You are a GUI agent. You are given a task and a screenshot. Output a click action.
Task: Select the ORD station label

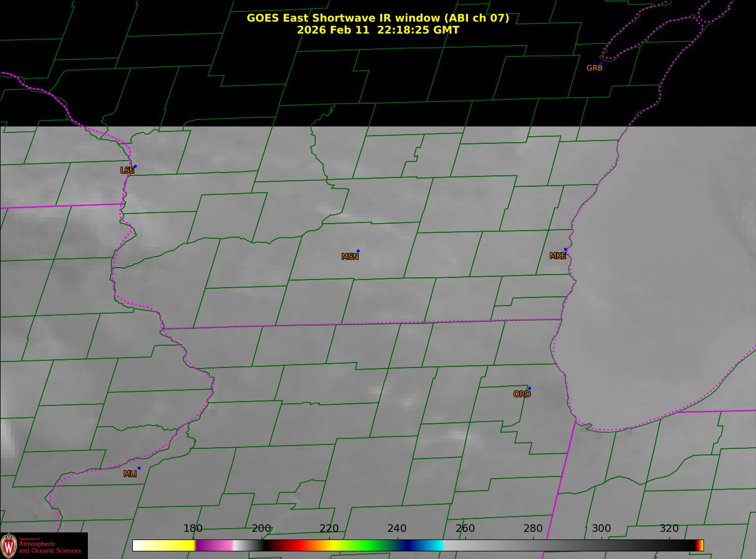pos(522,395)
